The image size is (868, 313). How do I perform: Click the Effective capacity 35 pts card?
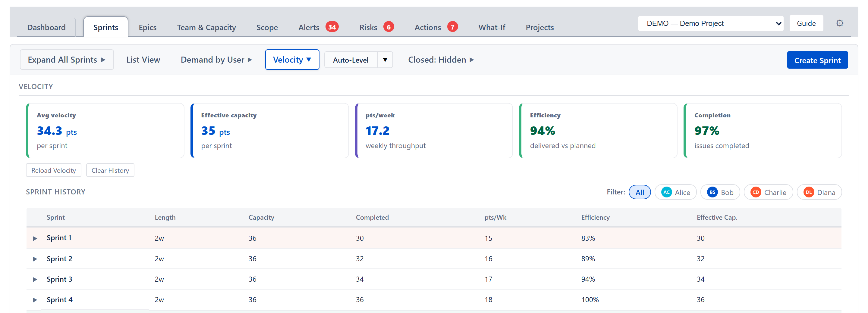point(269,131)
